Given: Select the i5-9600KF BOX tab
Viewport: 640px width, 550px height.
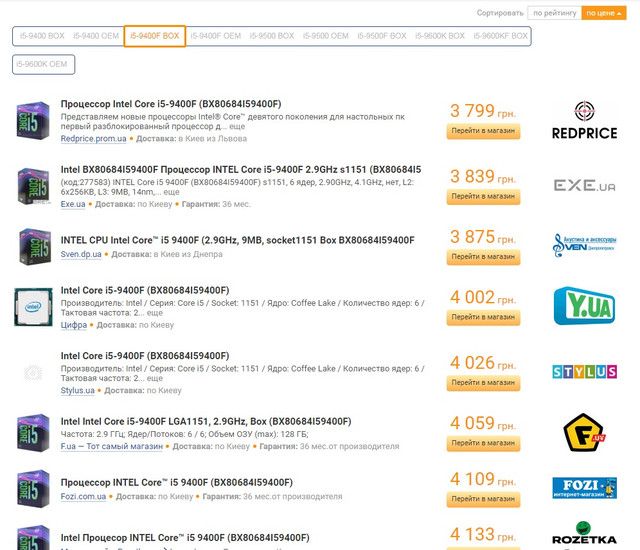Looking at the screenshot, I should pyautogui.click(x=501, y=36).
